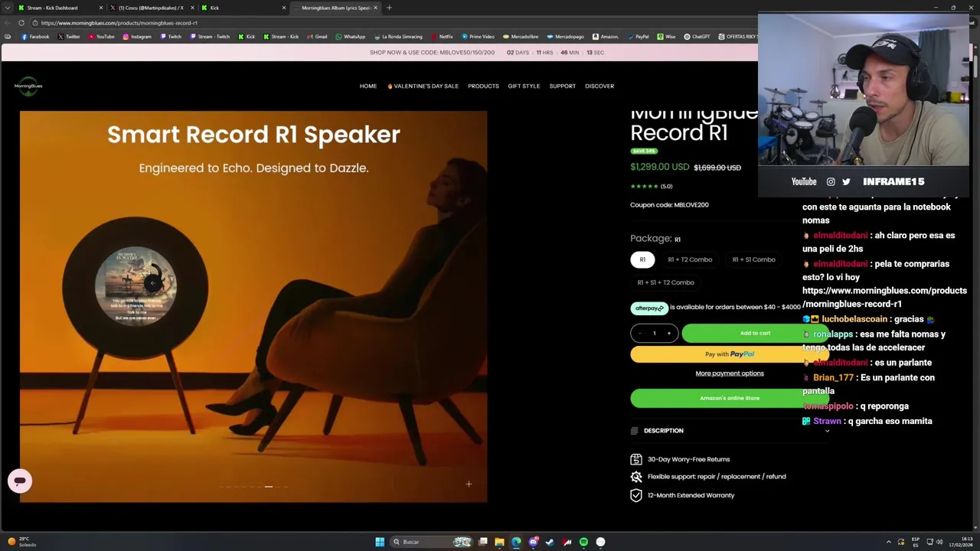
Task: Open the taskbar clock showing 16:13
Action: tap(961, 542)
